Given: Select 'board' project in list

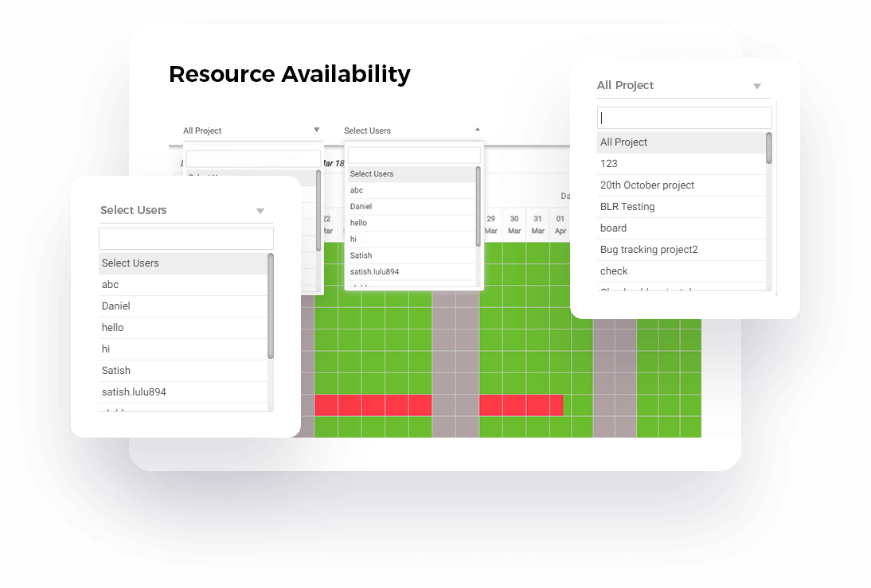Looking at the screenshot, I should [x=681, y=228].
